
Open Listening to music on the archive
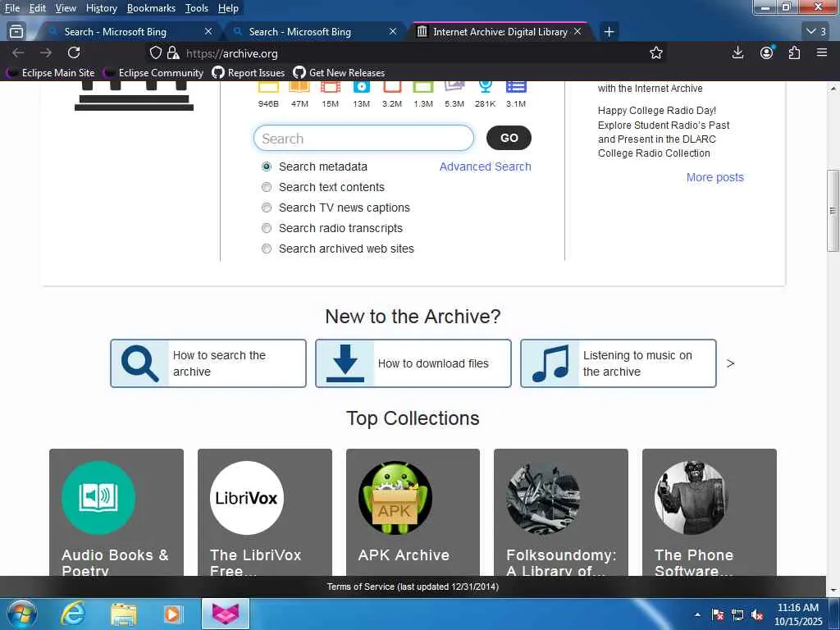(619, 363)
